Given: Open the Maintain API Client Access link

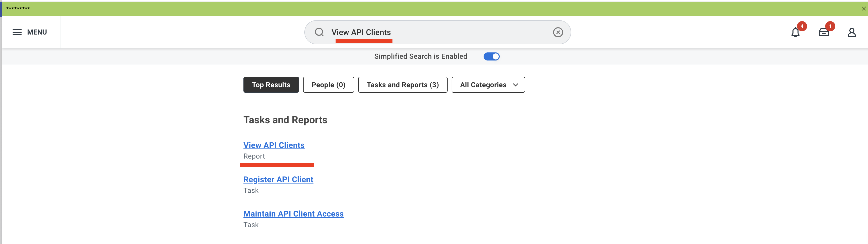Looking at the screenshot, I should point(293,214).
